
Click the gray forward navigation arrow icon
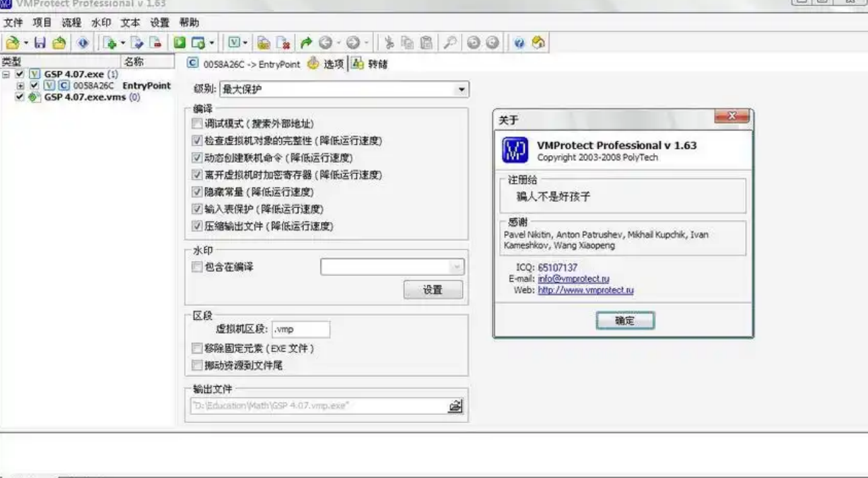click(x=353, y=43)
